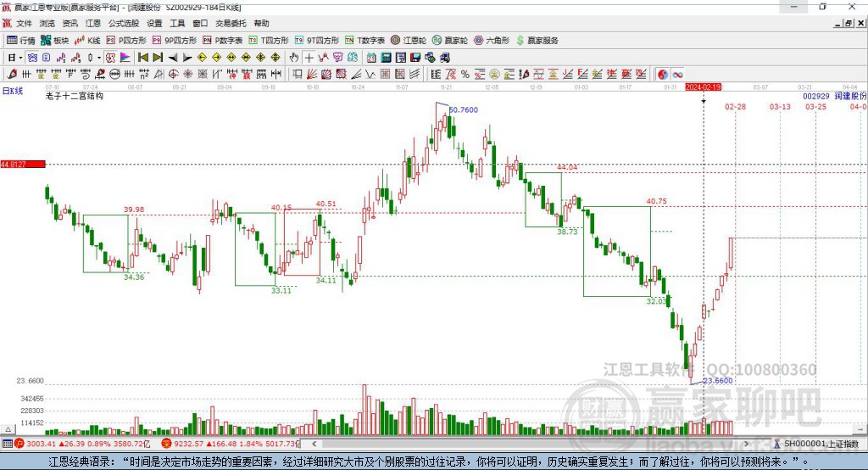Click the infinity symbol icon

(x=677, y=75)
